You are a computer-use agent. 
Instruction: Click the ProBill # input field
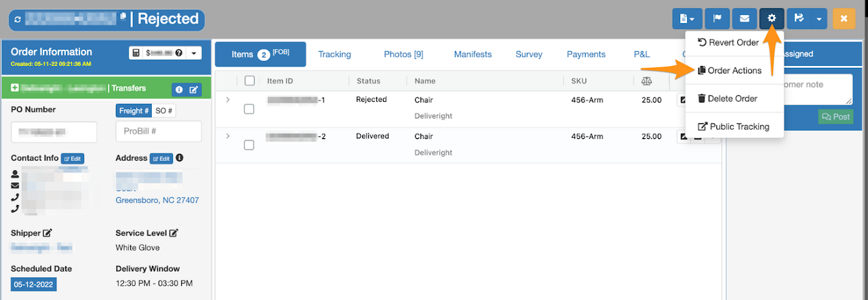pos(159,132)
